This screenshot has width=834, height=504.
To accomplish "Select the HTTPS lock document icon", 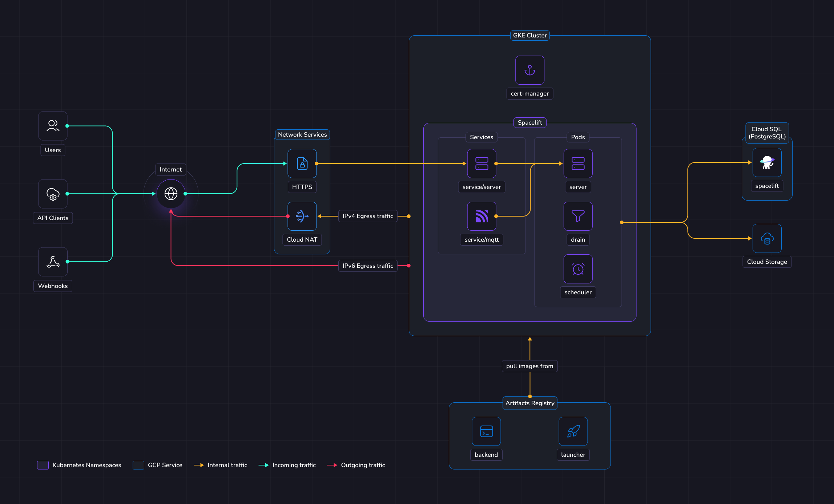I will (302, 164).
